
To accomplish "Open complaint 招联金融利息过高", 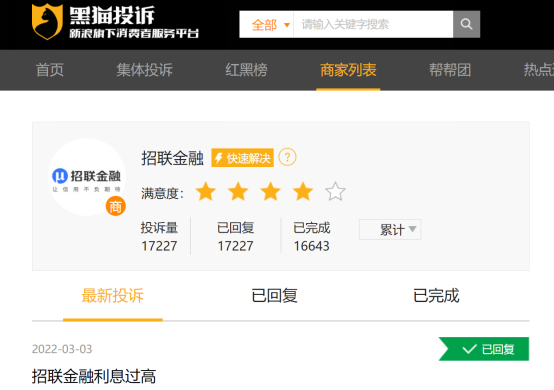I will point(94,376).
